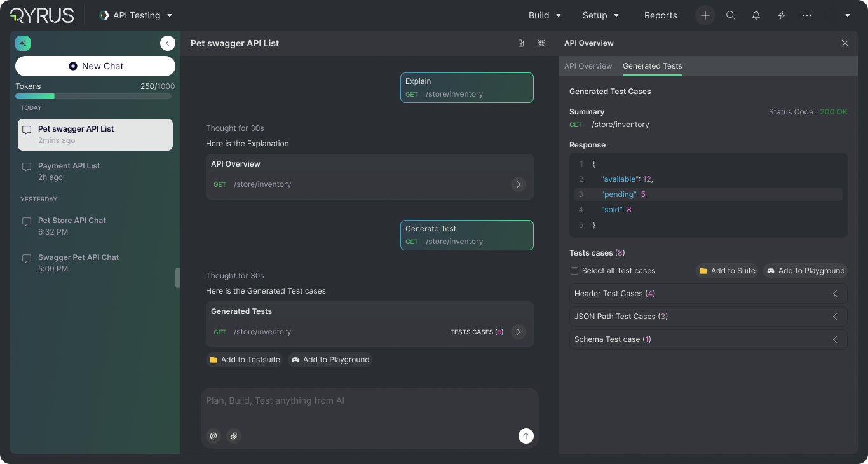Screen dimensions: 868x464
Task: Collapse the chat sidebar
Action: [x=167, y=43]
